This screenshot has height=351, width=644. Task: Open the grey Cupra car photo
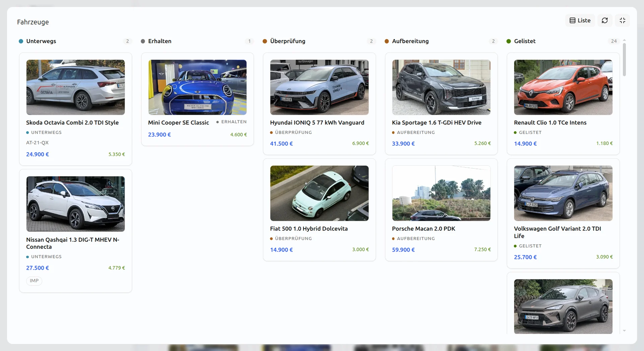(x=563, y=306)
